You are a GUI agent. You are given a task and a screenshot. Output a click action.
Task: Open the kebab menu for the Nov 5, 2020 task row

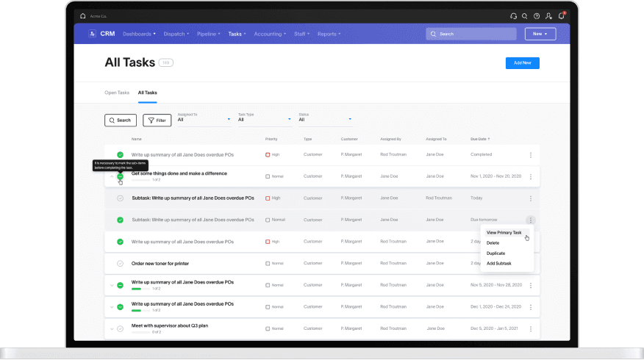(531, 285)
